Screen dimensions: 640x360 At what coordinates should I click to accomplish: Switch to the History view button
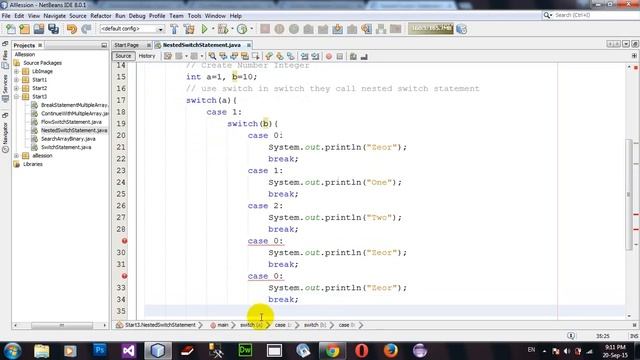[147, 56]
